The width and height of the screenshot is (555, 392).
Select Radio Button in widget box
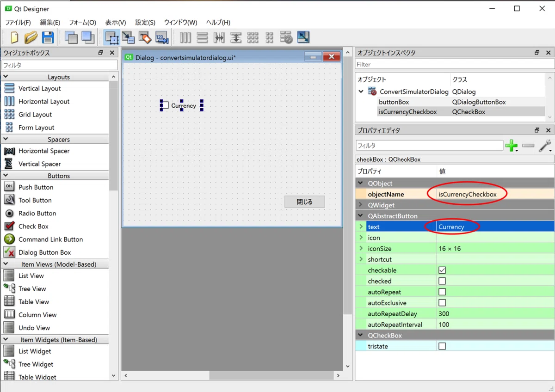37,213
